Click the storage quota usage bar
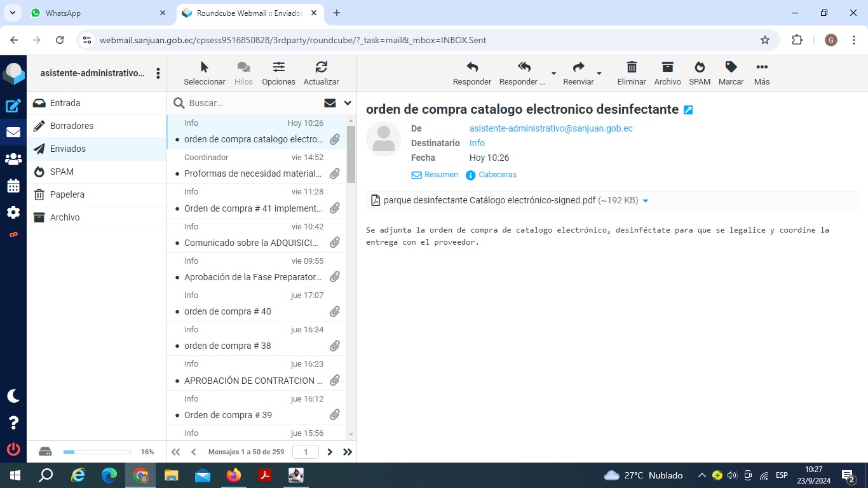The width and height of the screenshot is (868, 488). (97, 452)
